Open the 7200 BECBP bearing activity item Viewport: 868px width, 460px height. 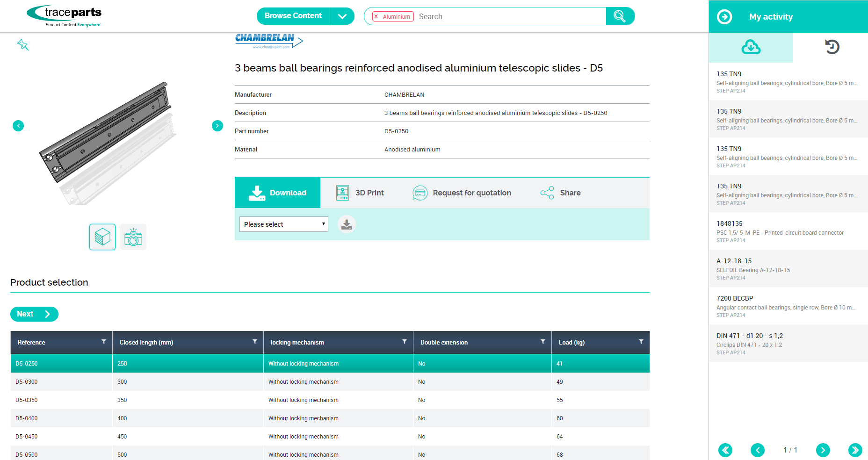click(x=788, y=306)
